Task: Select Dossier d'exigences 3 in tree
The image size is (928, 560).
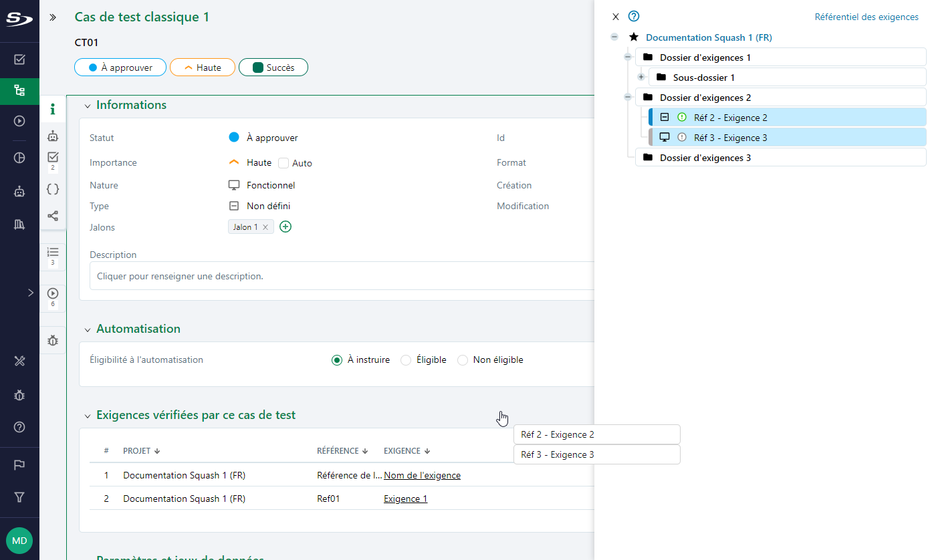Action: pyautogui.click(x=705, y=158)
